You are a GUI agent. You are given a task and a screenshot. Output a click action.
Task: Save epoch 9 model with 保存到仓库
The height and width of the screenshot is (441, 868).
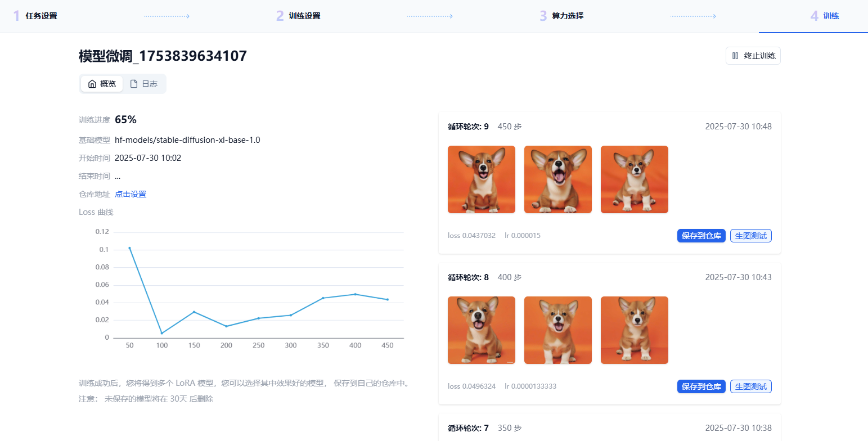pyautogui.click(x=701, y=236)
